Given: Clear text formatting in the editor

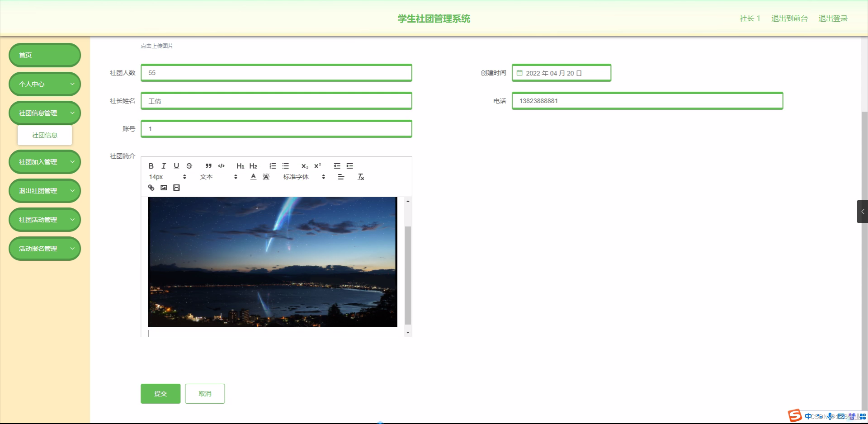Looking at the screenshot, I should [x=361, y=177].
